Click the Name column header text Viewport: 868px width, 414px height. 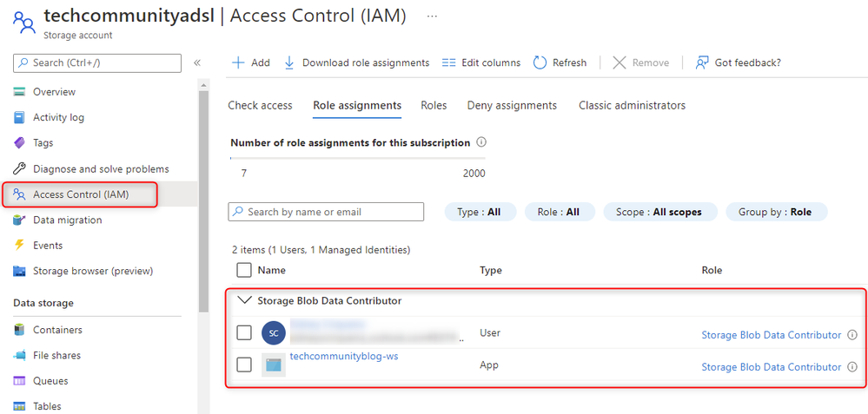tap(272, 270)
